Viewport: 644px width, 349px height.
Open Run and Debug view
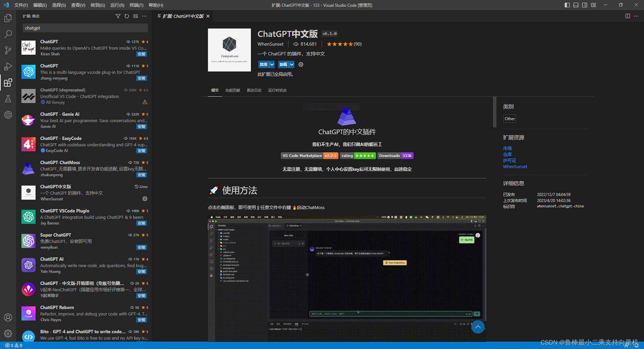(8, 66)
